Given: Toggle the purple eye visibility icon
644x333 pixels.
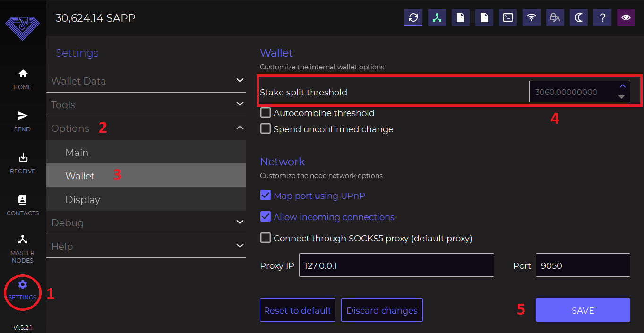Looking at the screenshot, I should click(626, 18).
